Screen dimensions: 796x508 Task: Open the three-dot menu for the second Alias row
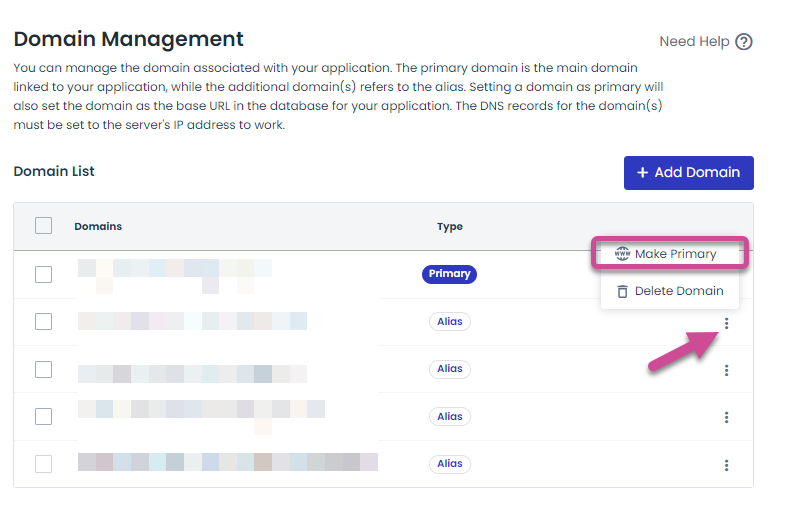click(726, 370)
